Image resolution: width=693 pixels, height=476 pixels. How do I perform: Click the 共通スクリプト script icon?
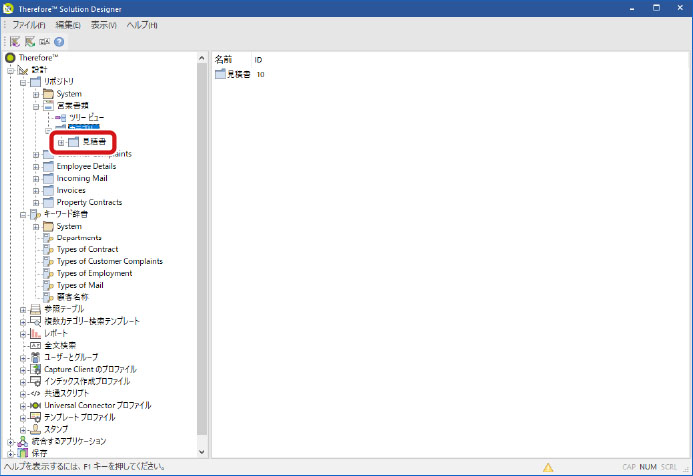(35, 393)
